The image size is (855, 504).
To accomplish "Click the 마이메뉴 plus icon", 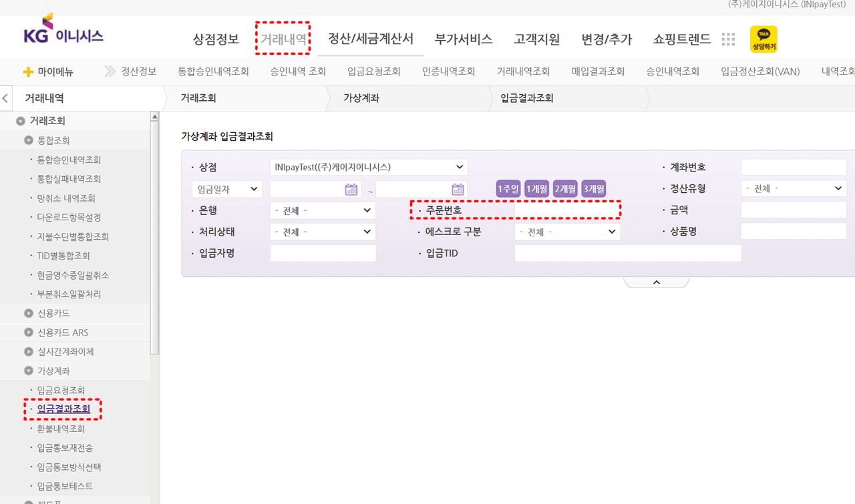I will [x=28, y=72].
